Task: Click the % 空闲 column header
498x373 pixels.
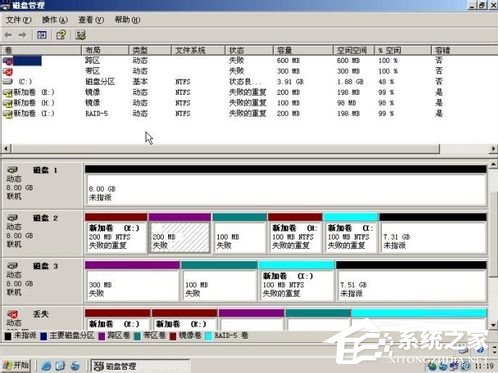Action: [403, 50]
